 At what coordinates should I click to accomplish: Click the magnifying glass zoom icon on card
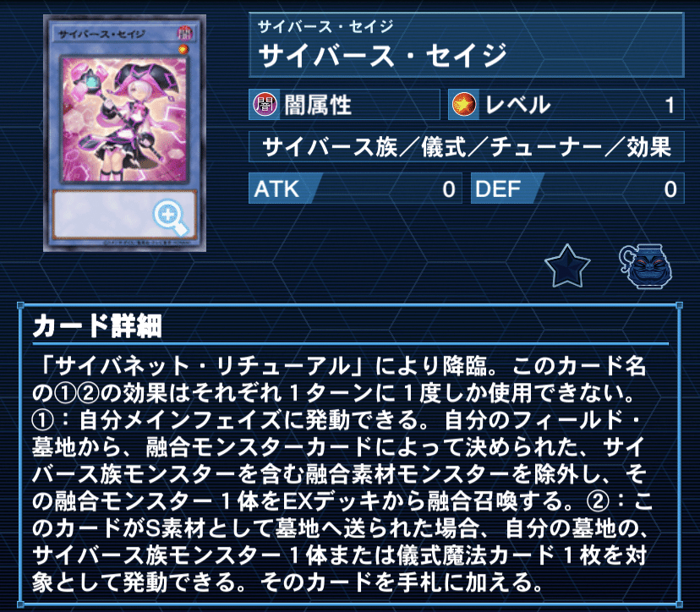tap(171, 216)
